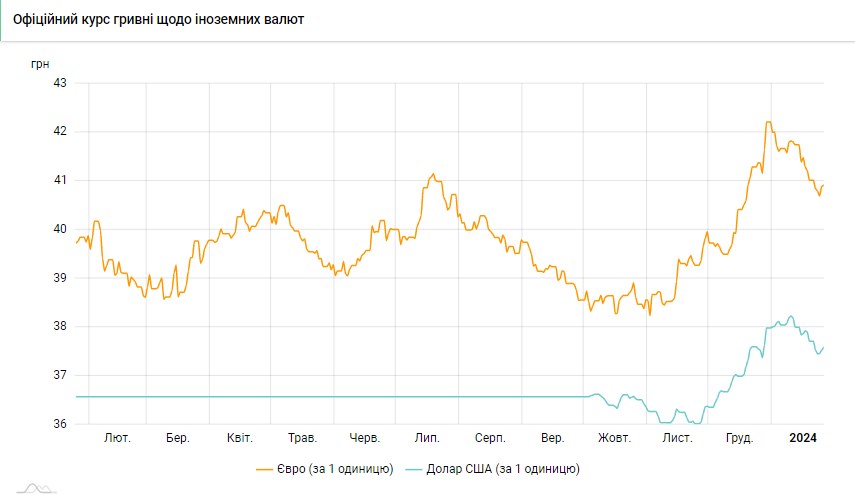
Task: Select the Лют. month label on axis
Action: [x=116, y=439]
